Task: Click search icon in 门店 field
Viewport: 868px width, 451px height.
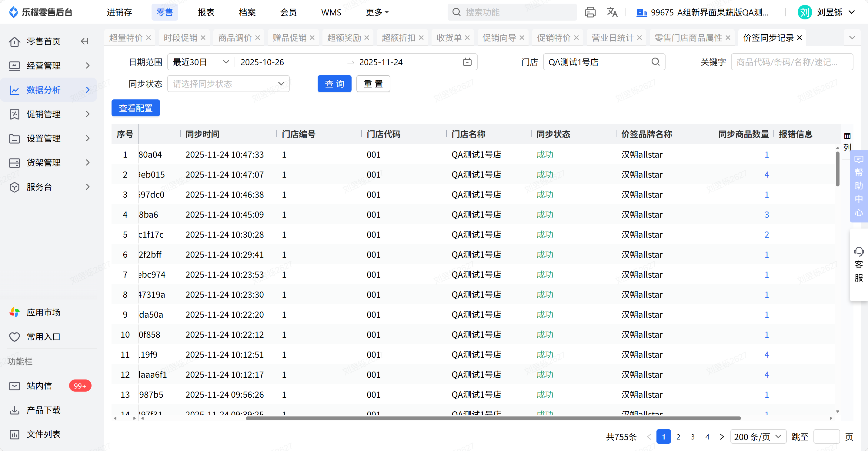Action: 655,62
